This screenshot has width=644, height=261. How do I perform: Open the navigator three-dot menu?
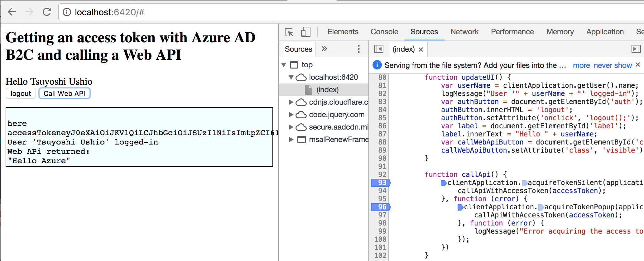tap(359, 49)
